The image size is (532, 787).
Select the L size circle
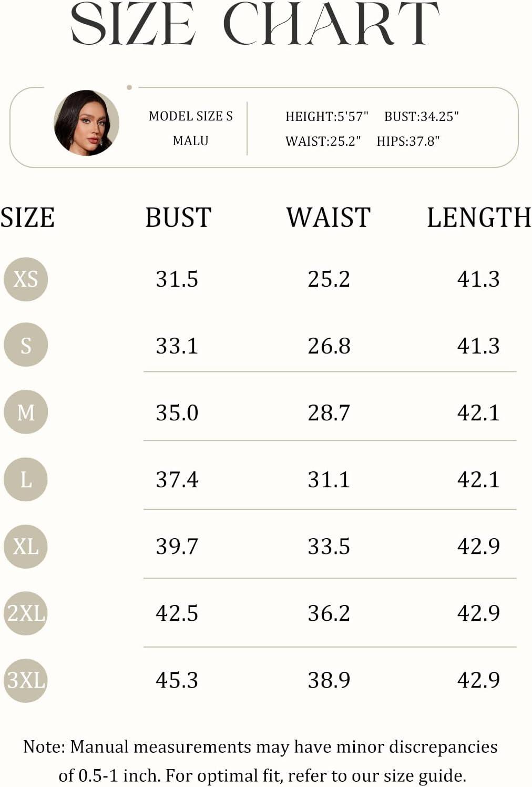pos(26,479)
